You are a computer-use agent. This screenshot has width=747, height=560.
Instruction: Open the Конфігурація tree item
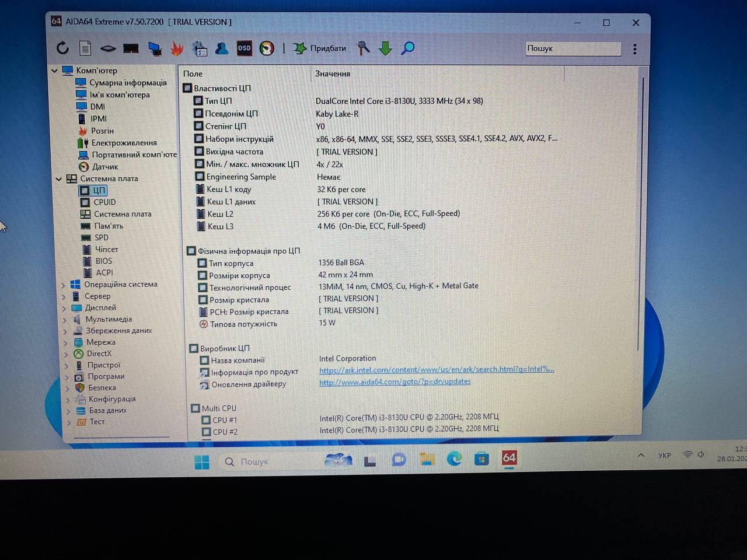click(x=112, y=399)
